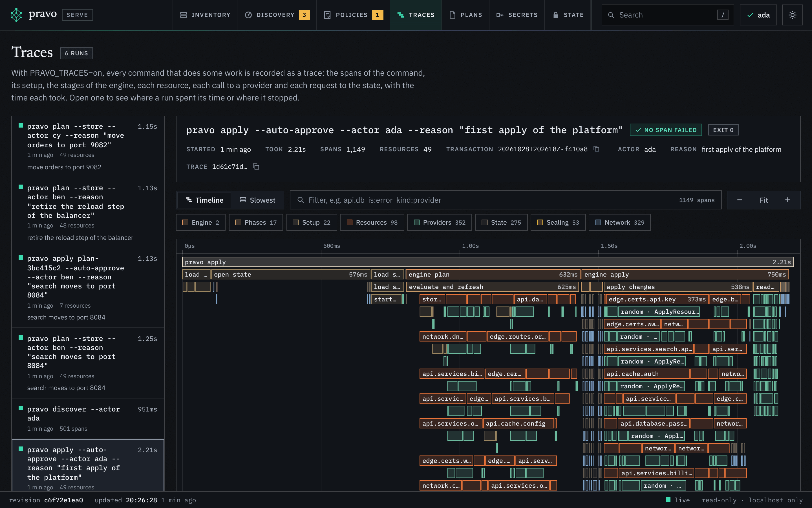This screenshot has height=508, width=812.
Task: Click the pravo logo icon
Action: 16,15
